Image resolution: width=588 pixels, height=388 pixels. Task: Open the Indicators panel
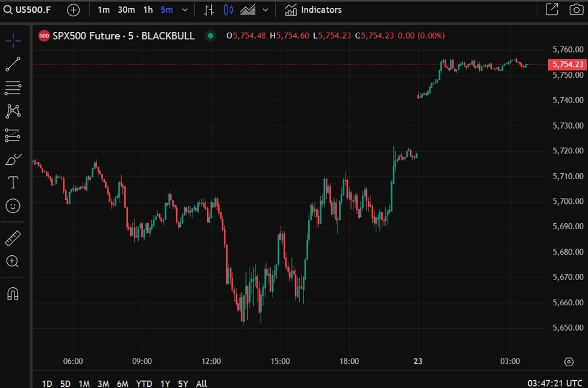click(314, 10)
